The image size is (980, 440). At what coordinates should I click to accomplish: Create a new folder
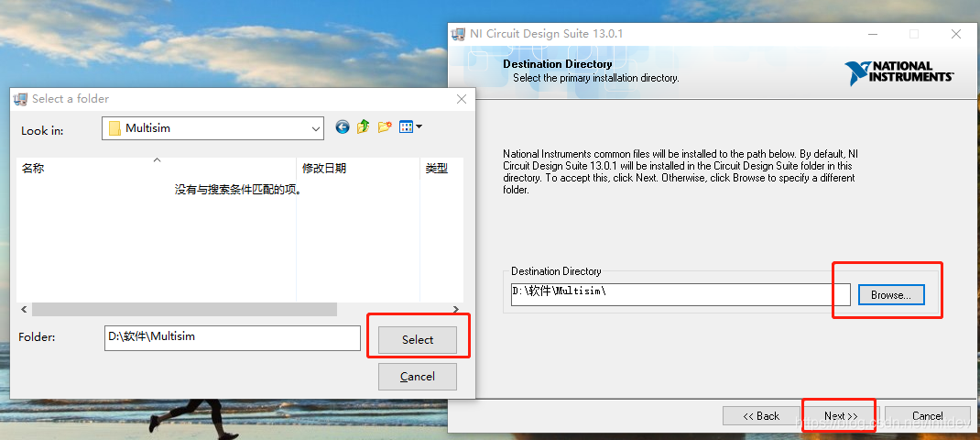[385, 127]
